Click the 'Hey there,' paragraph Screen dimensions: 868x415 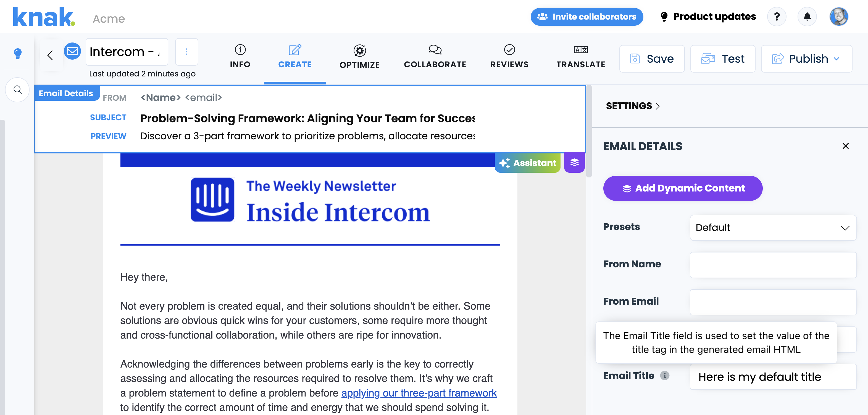click(144, 277)
